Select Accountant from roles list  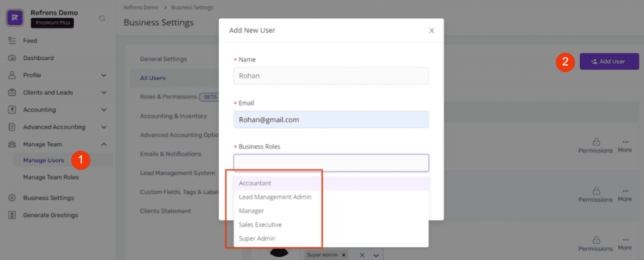click(x=331, y=183)
